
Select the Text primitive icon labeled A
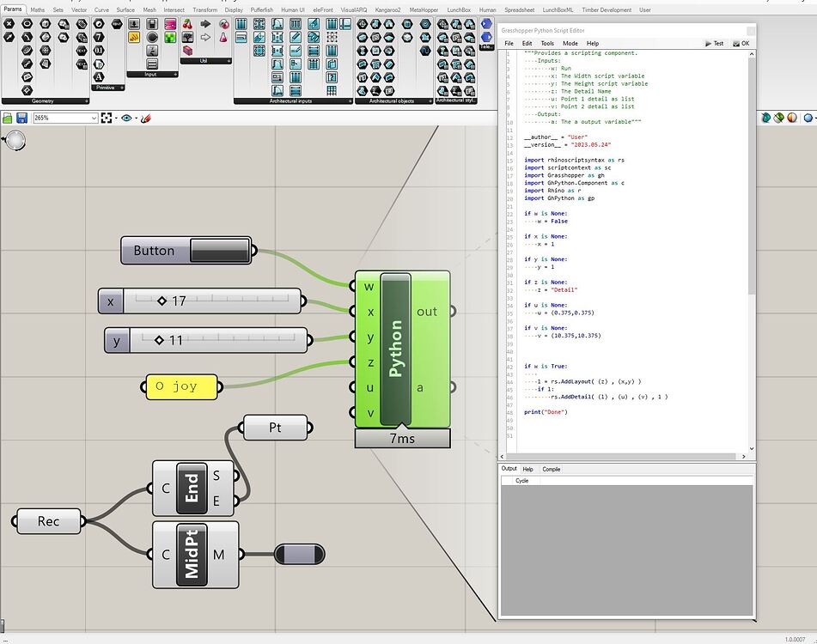[99, 75]
